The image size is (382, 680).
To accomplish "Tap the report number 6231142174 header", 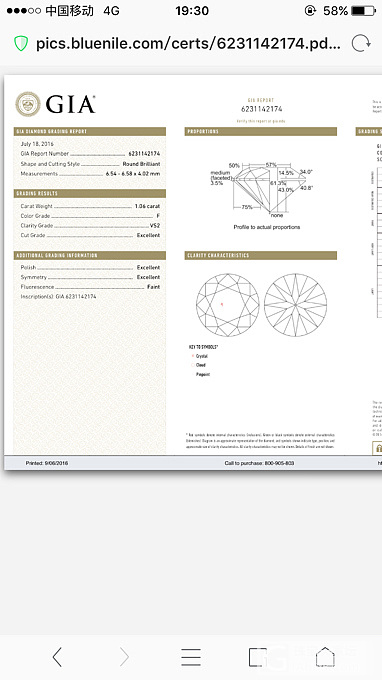I will coord(261,109).
